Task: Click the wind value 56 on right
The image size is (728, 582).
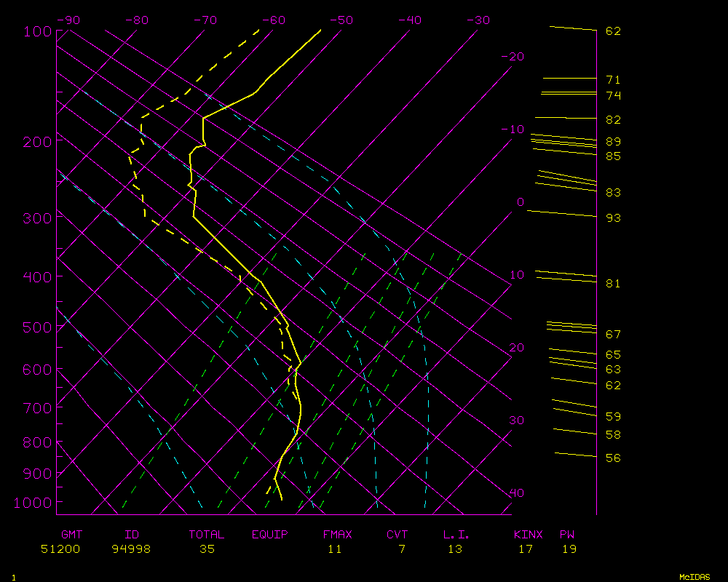Action: pos(613,458)
